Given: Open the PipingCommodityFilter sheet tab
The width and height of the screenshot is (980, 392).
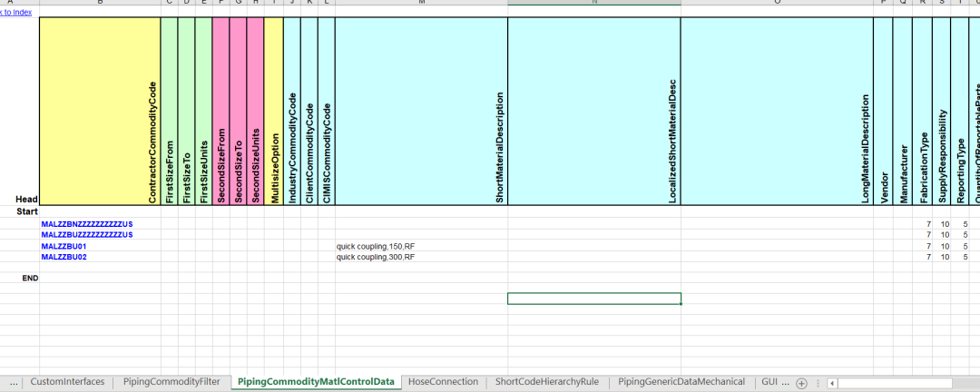Looking at the screenshot, I should tap(171, 382).
